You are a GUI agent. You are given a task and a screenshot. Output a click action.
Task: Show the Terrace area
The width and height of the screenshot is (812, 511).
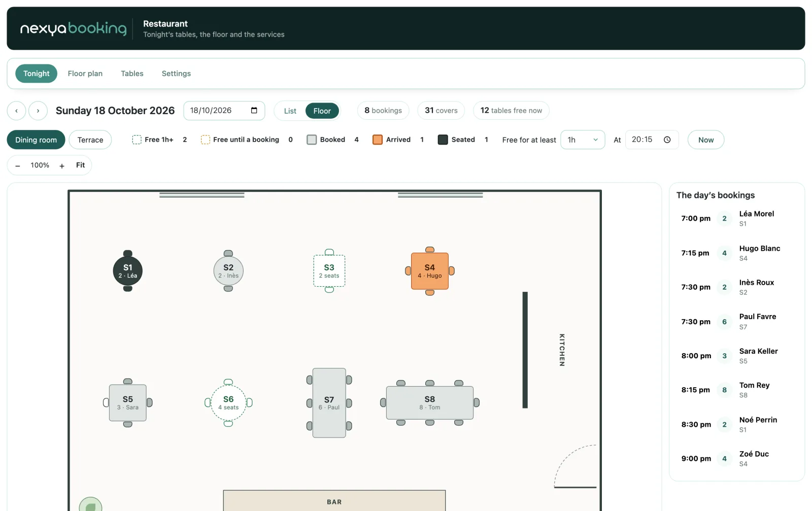coord(90,140)
